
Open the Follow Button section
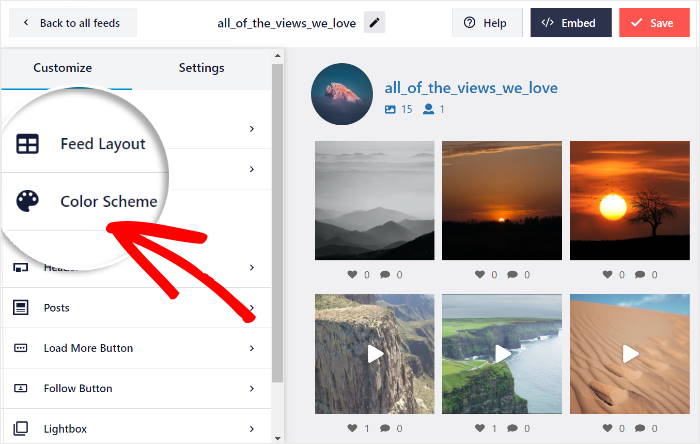pyautogui.click(x=136, y=388)
